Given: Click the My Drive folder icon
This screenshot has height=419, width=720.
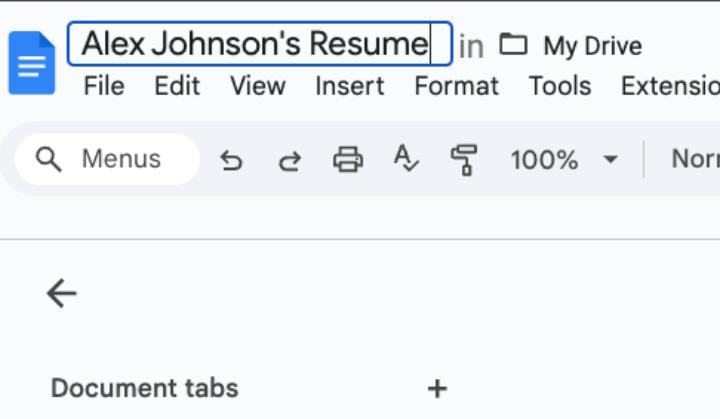Looking at the screenshot, I should [x=513, y=45].
